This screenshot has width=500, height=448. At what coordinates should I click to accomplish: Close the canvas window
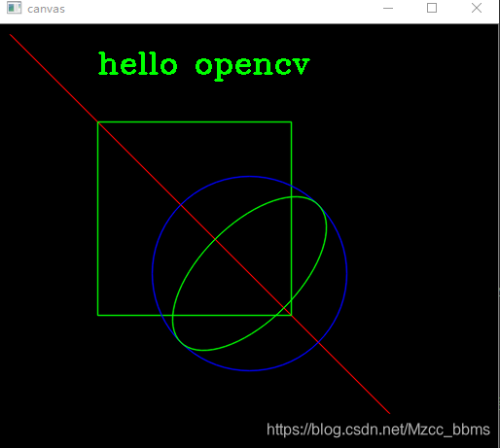point(477,8)
